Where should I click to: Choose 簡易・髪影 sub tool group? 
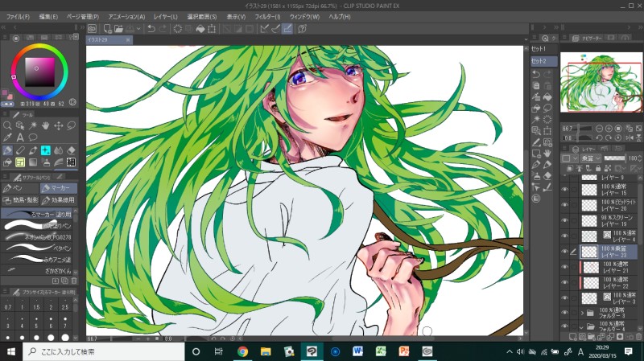pyautogui.click(x=20, y=200)
